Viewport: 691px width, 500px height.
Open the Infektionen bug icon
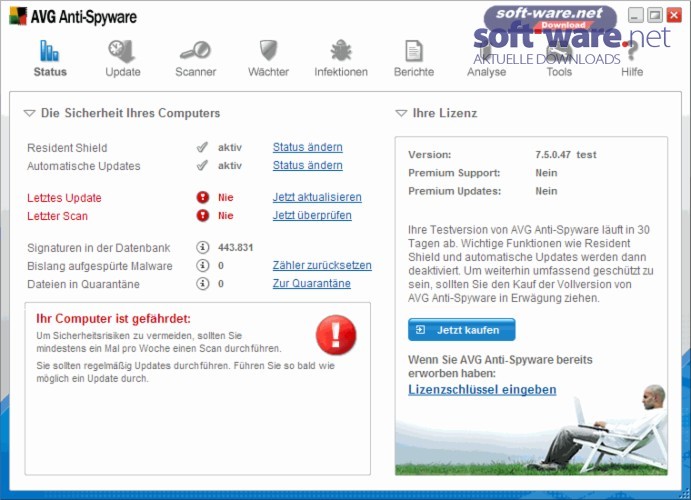point(341,50)
